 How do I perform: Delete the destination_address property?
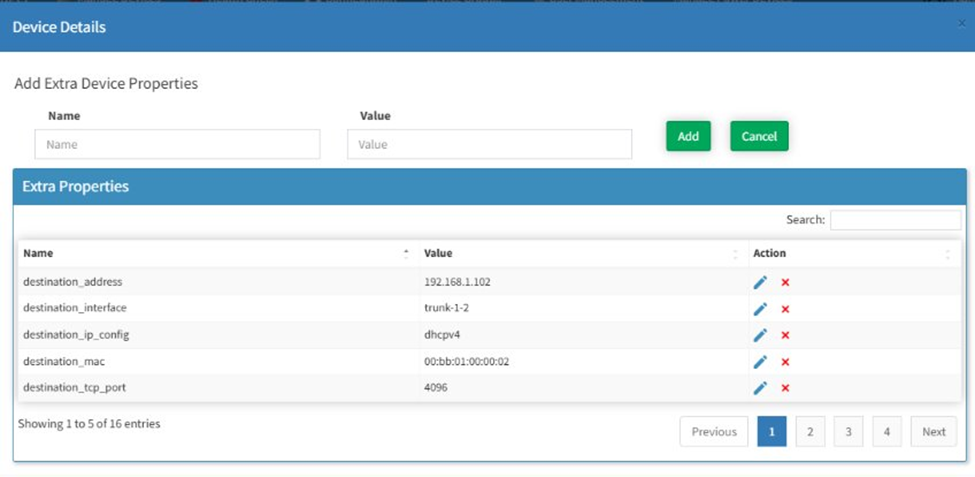click(x=785, y=282)
